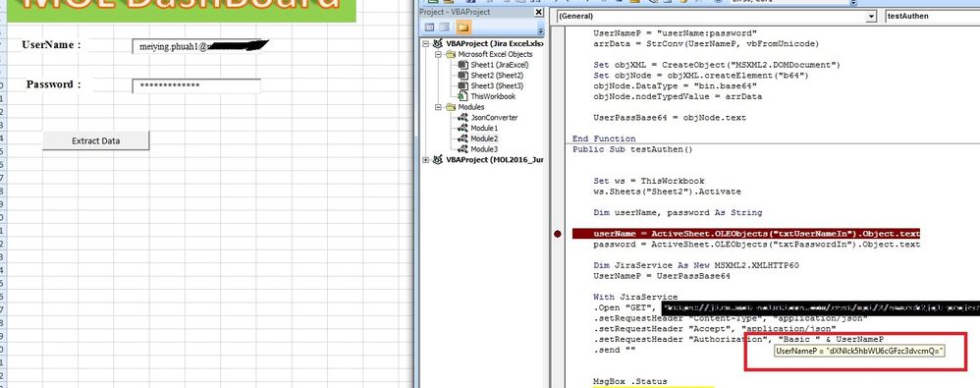
Task: Expand the VBAProject (MOL2016) tree node
Action: click(426, 159)
